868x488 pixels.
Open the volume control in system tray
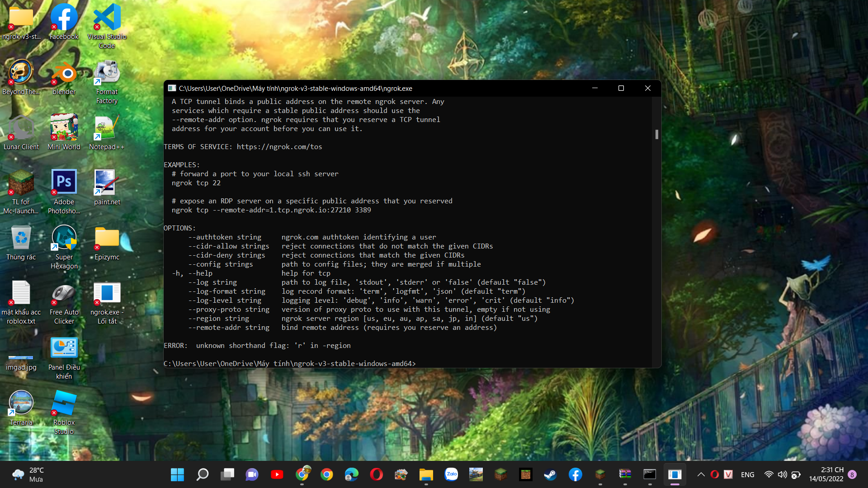pyautogui.click(x=782, y=474)
